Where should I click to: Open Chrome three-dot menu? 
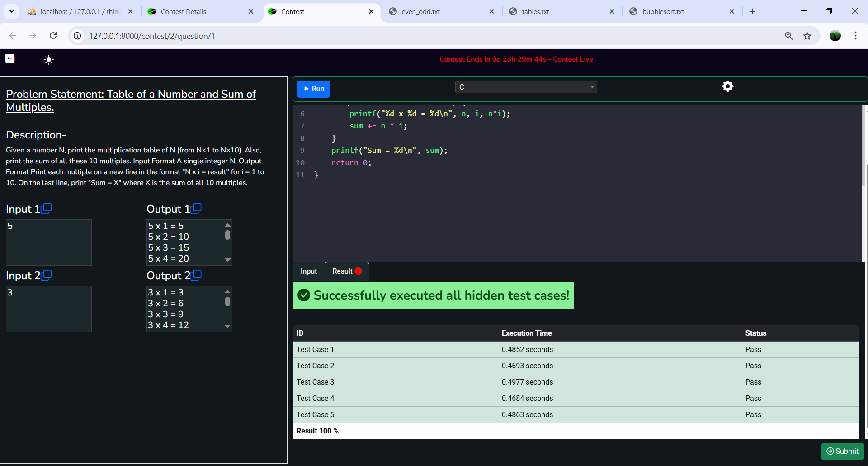click(855, 36)
